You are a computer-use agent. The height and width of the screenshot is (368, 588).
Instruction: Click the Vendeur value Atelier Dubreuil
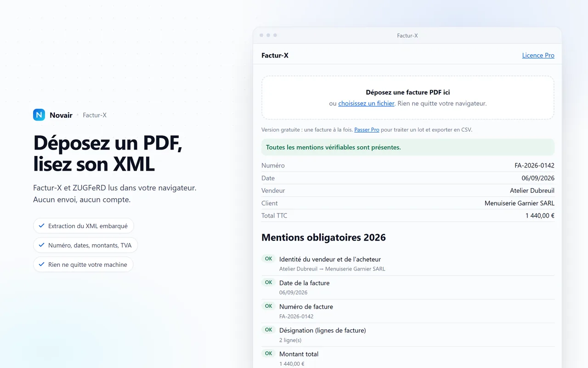coord(532,190)
